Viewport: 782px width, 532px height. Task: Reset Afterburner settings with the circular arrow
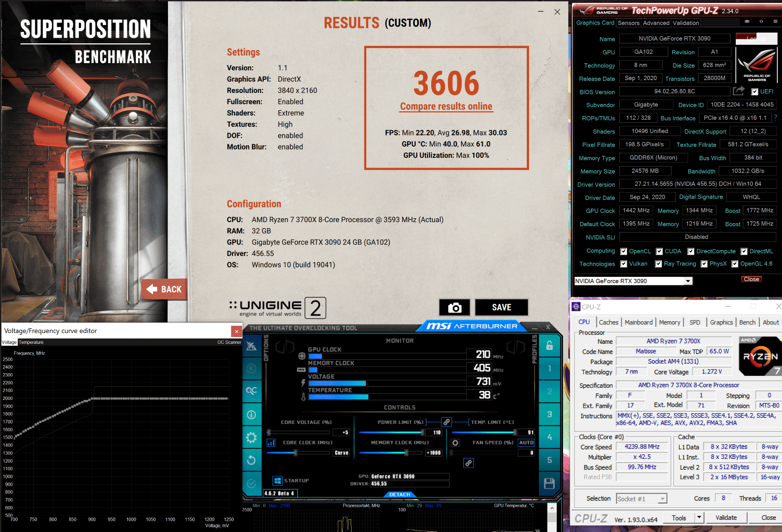point(251,460)
